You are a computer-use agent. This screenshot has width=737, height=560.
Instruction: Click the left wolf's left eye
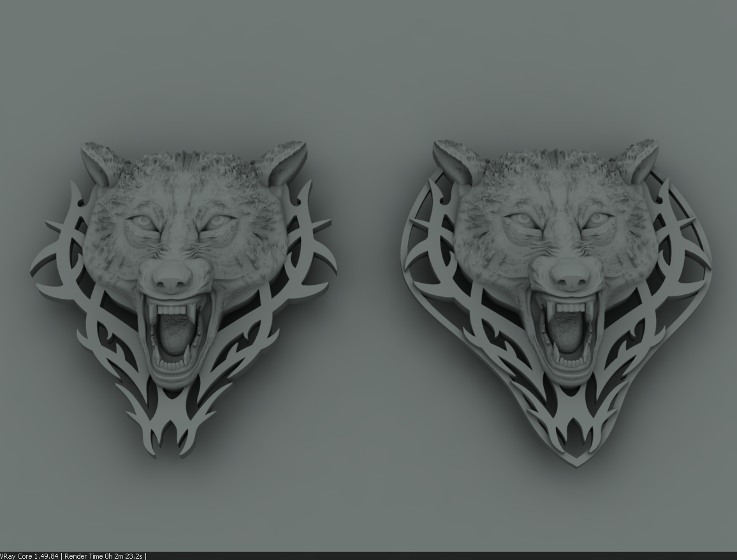(x=140, y=221)
